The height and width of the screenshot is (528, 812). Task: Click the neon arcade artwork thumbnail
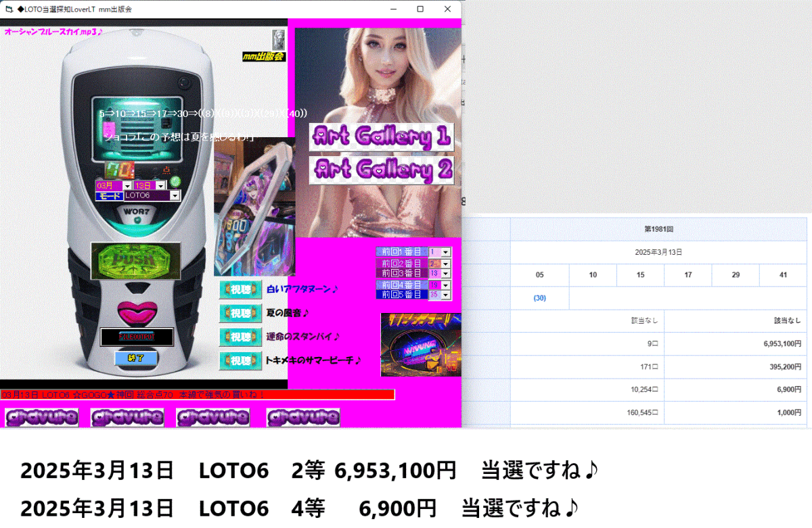click(420, 345)
